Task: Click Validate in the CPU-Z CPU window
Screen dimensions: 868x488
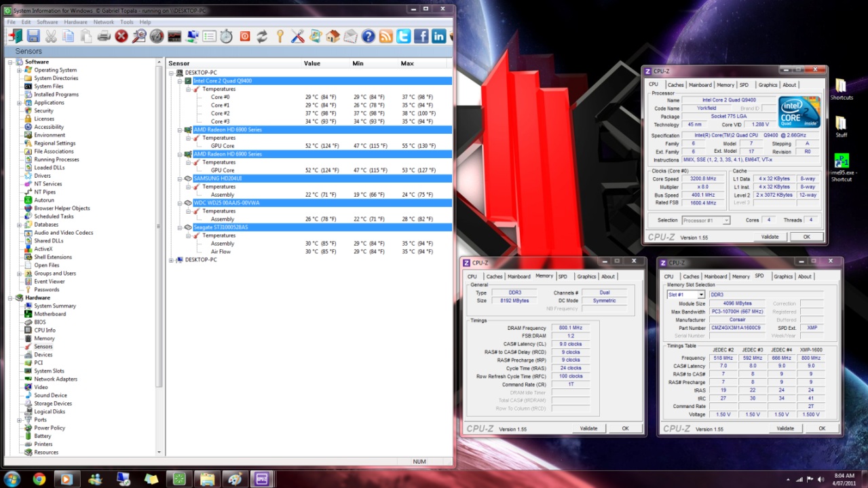Action: click(770, 237)
